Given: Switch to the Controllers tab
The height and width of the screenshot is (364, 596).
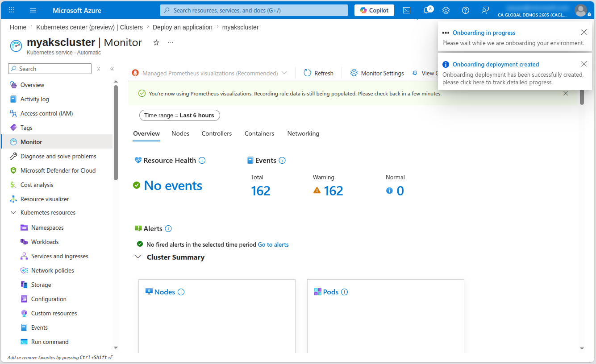Looking at the screenshot, I should (217, 133).
